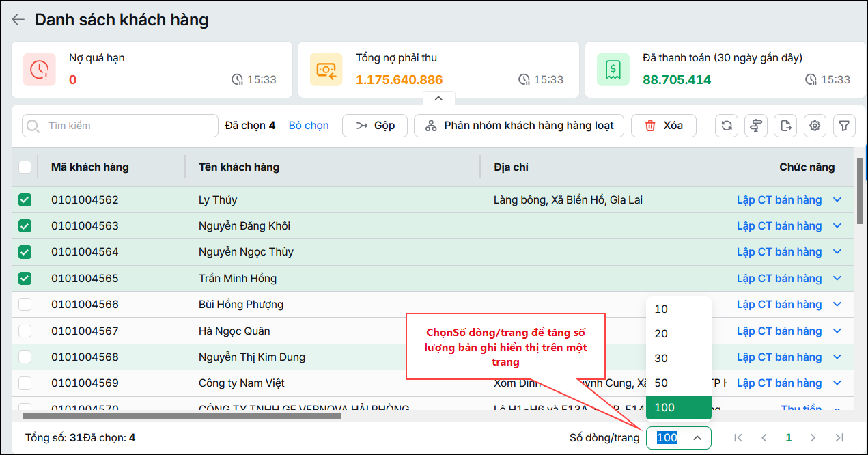The image size is (868, 455).
Task: Go to the last page
Action: (x=839, y=438)
